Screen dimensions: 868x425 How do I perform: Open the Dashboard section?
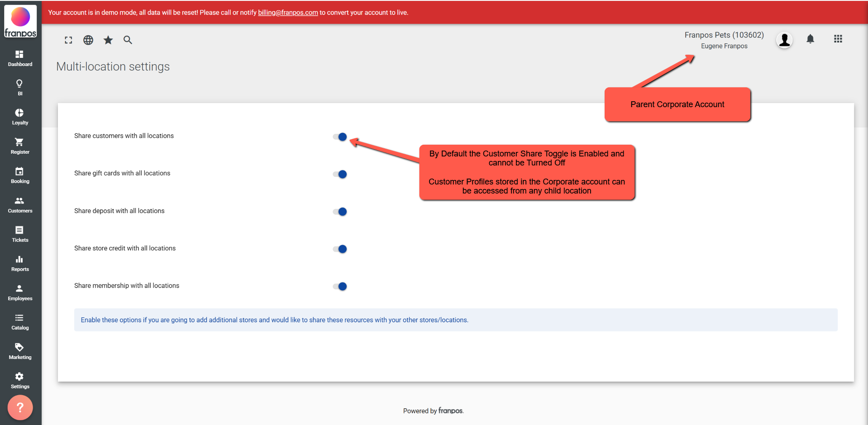(20, 58)
